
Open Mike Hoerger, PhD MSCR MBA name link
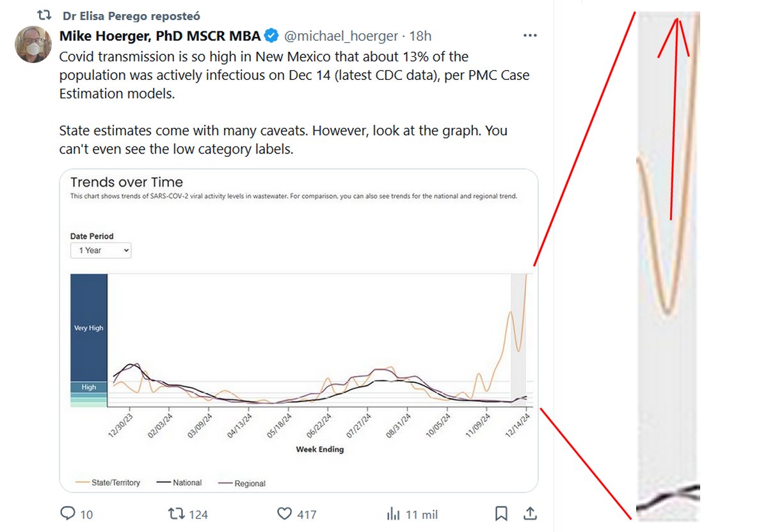click(x=160, y=36)
